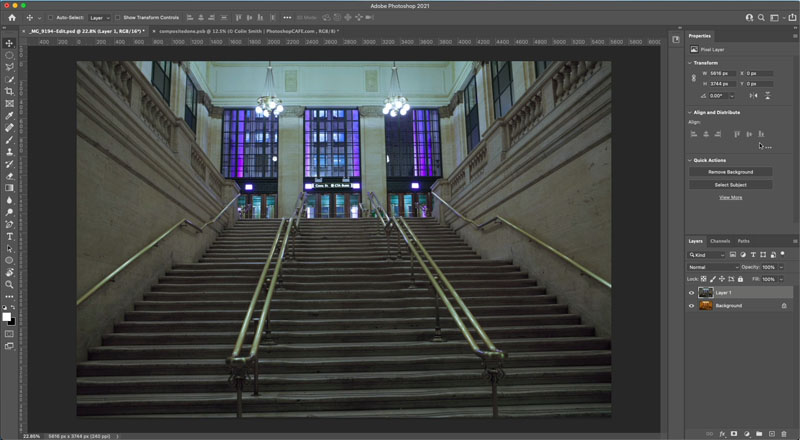Select the Properties panel tab
This screenshot has width=800, height=440.
coord(699,36)
